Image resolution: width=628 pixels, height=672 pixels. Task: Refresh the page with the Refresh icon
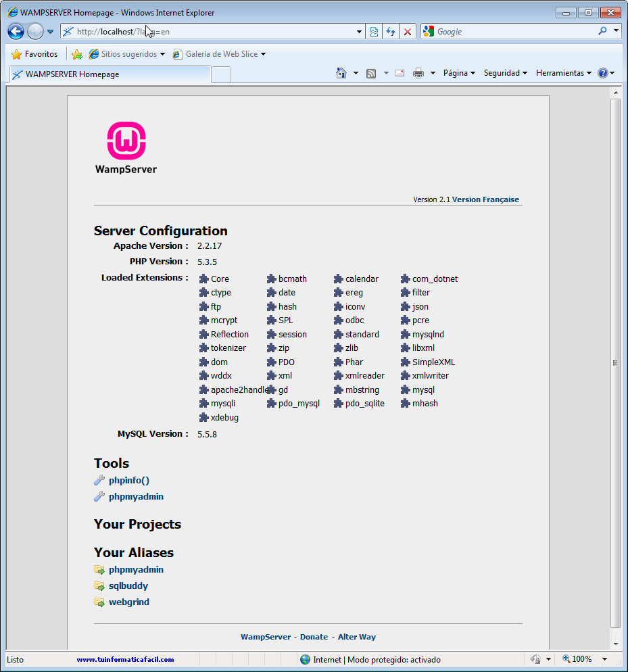point(391,32)
